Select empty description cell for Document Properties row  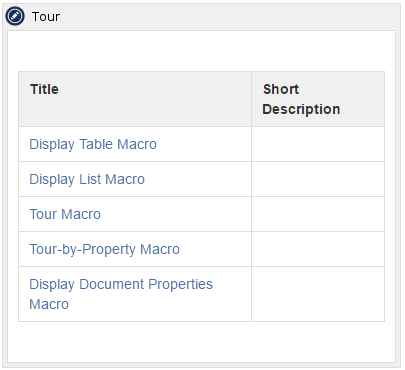click(318, 294)
